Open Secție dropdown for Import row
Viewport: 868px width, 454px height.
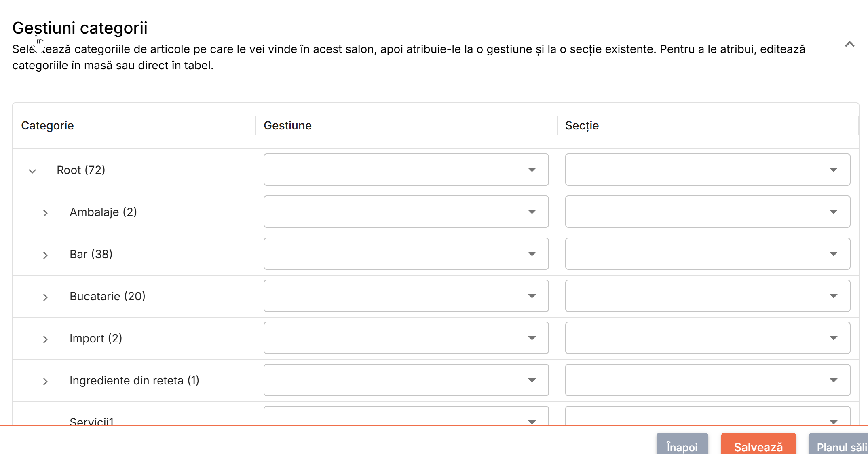707,338
